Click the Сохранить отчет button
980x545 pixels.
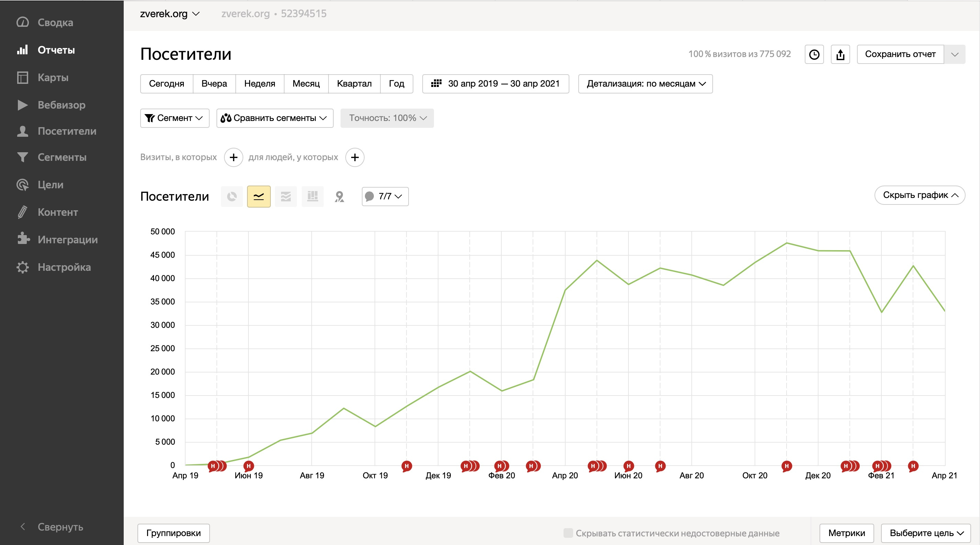pos(900,54)
